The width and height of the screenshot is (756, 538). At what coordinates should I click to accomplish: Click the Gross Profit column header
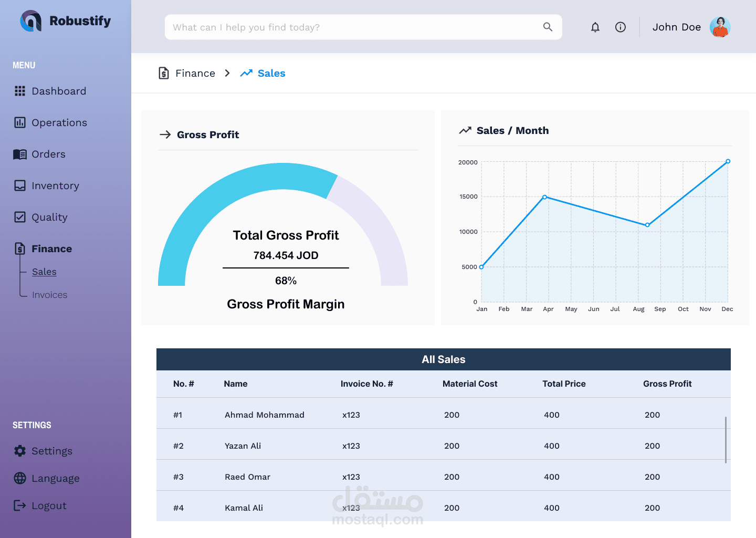point(667,384)
